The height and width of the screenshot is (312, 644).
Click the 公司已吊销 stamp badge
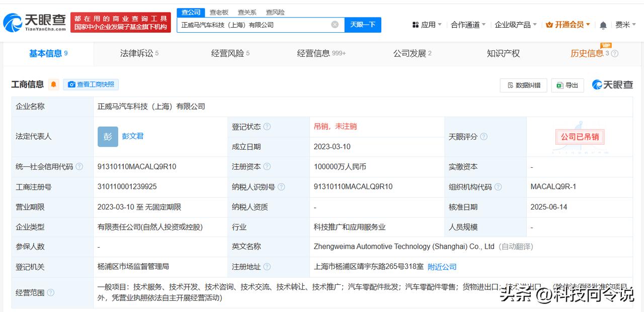[580, 137]
